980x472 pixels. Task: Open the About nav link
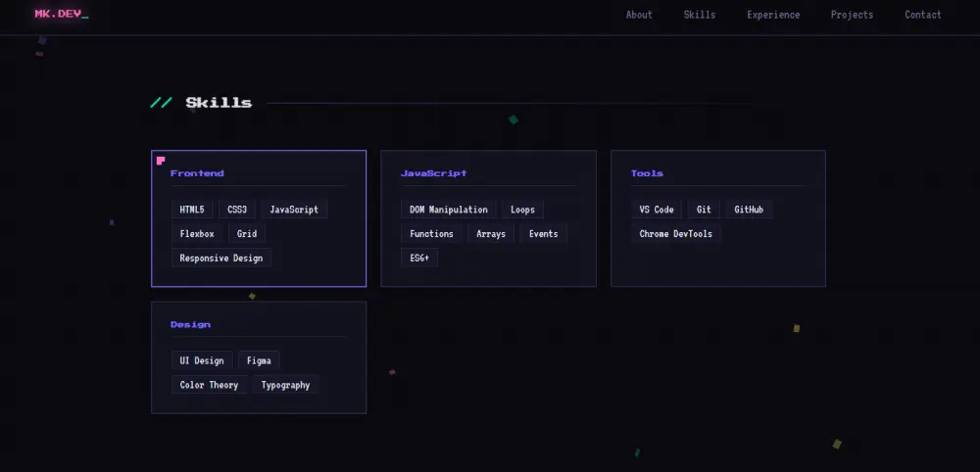(639, 15)
